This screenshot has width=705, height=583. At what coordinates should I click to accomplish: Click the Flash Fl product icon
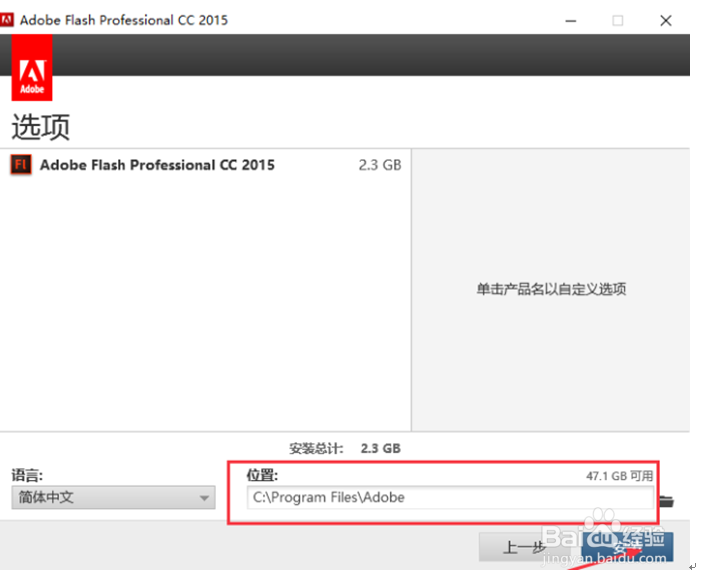coord(21,165)
